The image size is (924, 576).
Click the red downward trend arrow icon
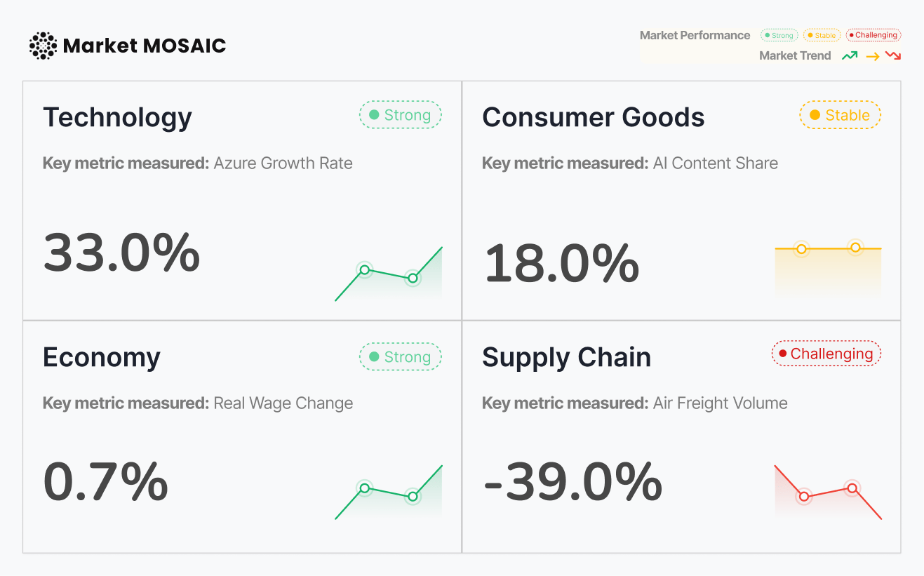893,55
